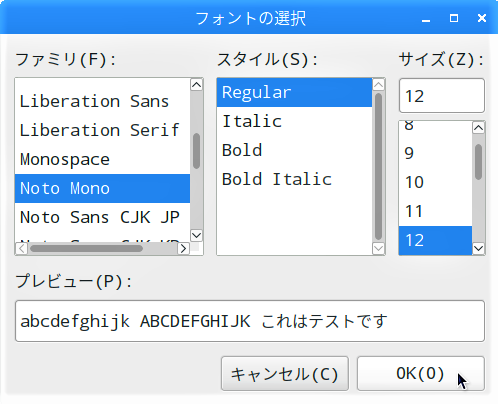Select font size 9
The image size is (498, 404).
click(435, 153)
